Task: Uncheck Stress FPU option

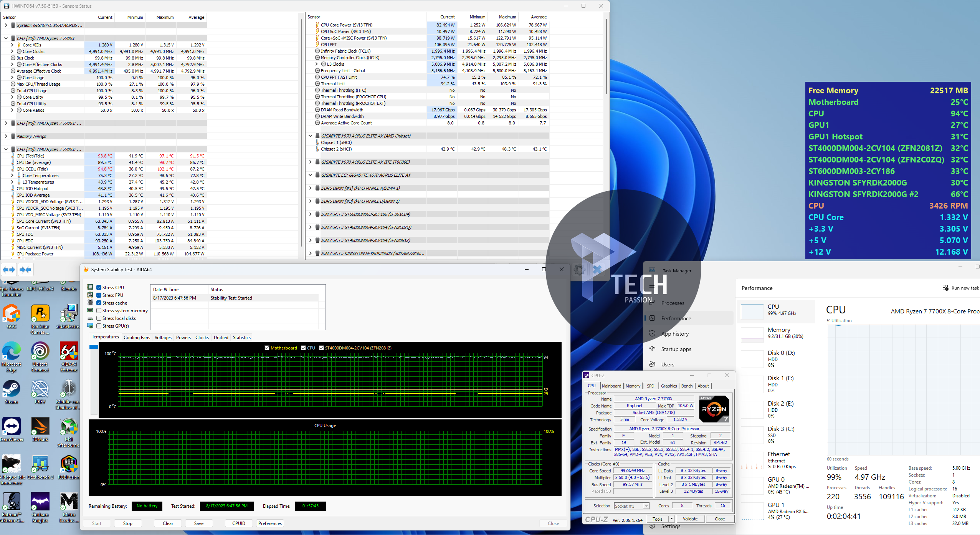Action: click(x=99, y=295)
